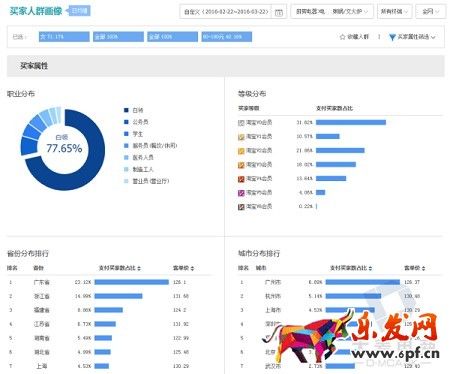Viewport: 450px width, 374px height.
Task: Select the 80-180元 price filter tag
Action: coord(227,37)
